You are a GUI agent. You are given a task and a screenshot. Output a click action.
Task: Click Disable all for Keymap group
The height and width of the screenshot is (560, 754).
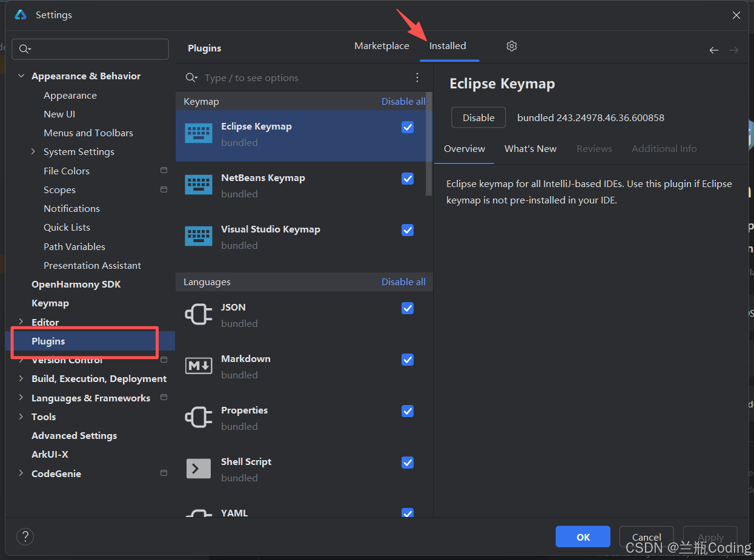403,102
